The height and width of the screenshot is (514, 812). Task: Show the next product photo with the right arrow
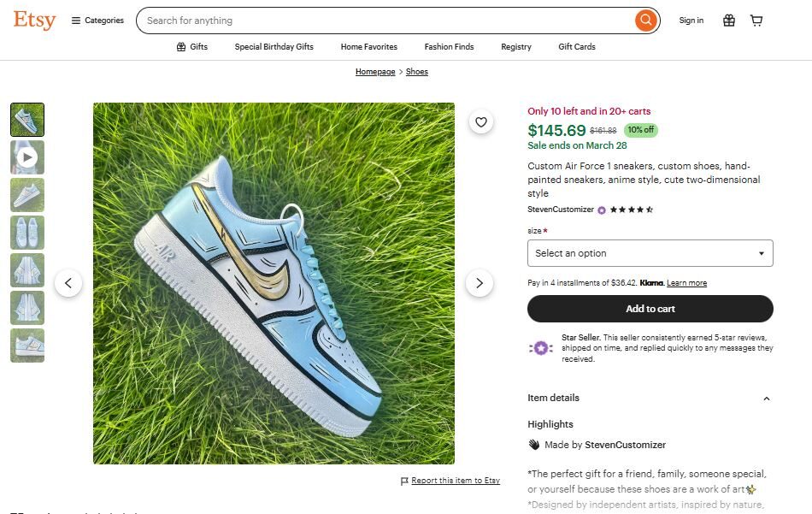[480, 282]
